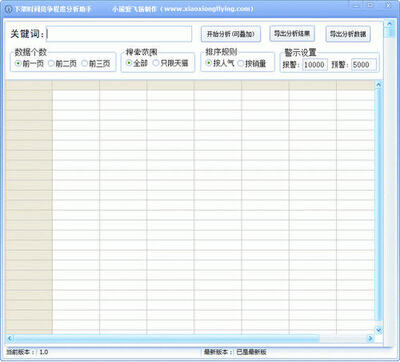Click the grid's scroll down arrow
This screenshot has width=400, height=362.
click(378, 330)
